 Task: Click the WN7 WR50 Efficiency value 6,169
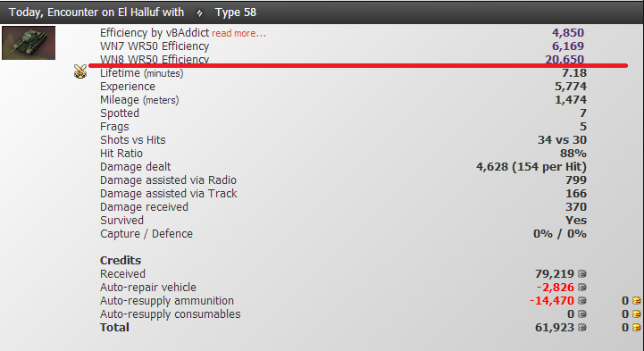coord(568,46)
